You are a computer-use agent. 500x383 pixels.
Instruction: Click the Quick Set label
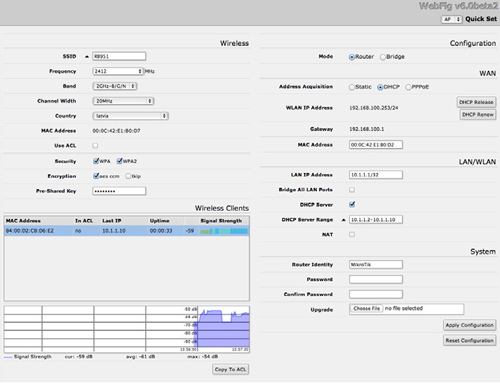481,19
